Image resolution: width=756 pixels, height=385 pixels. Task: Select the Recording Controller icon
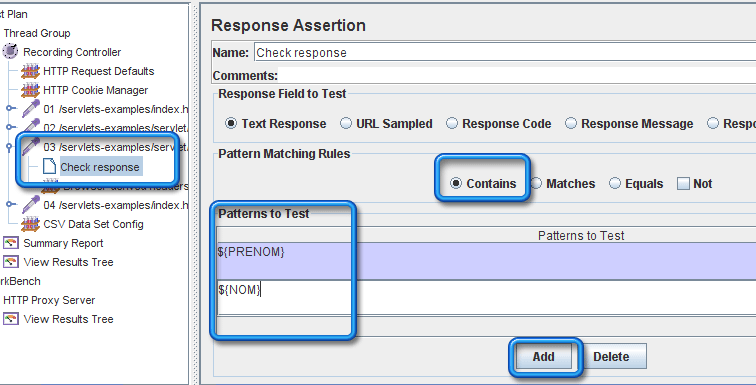click(x=10, y=52)
